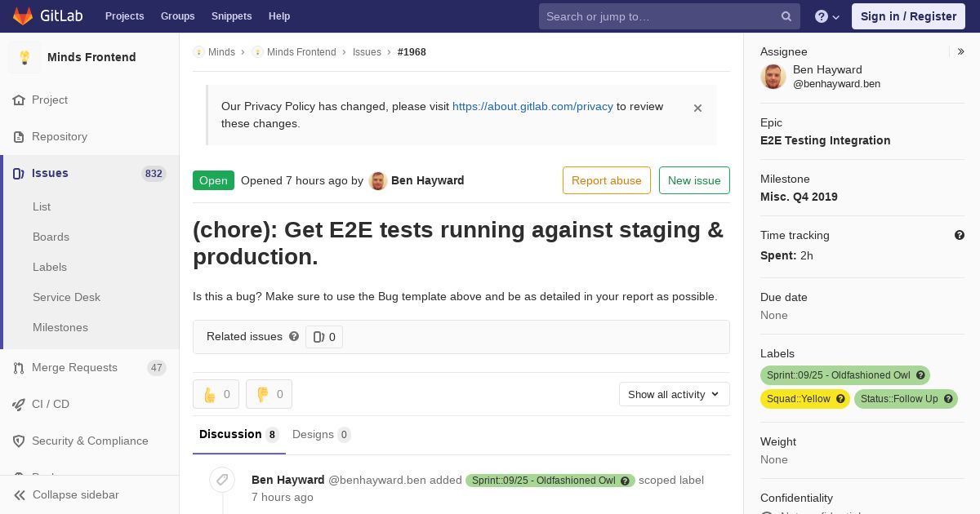Open the Labels submenu item

click(50, 267)
